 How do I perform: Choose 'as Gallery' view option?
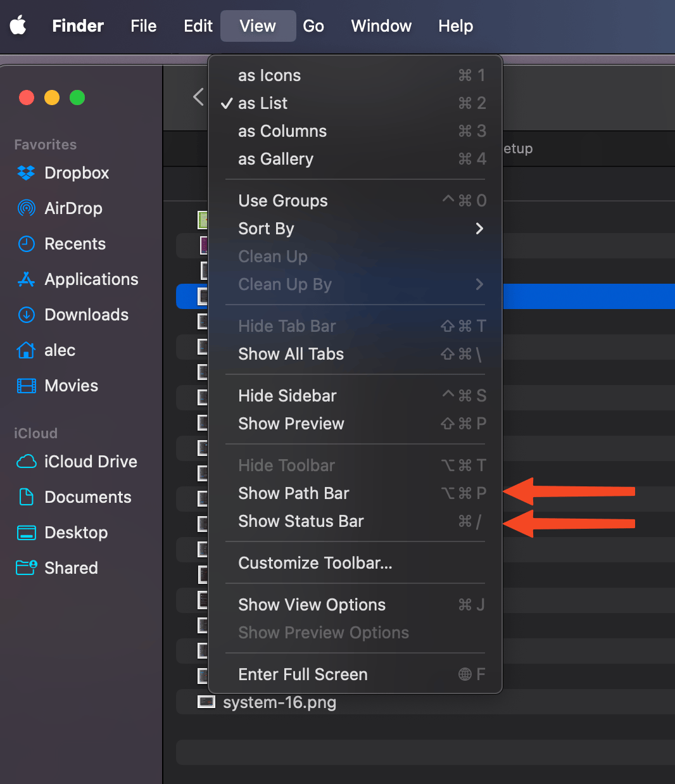pos(275,159)
